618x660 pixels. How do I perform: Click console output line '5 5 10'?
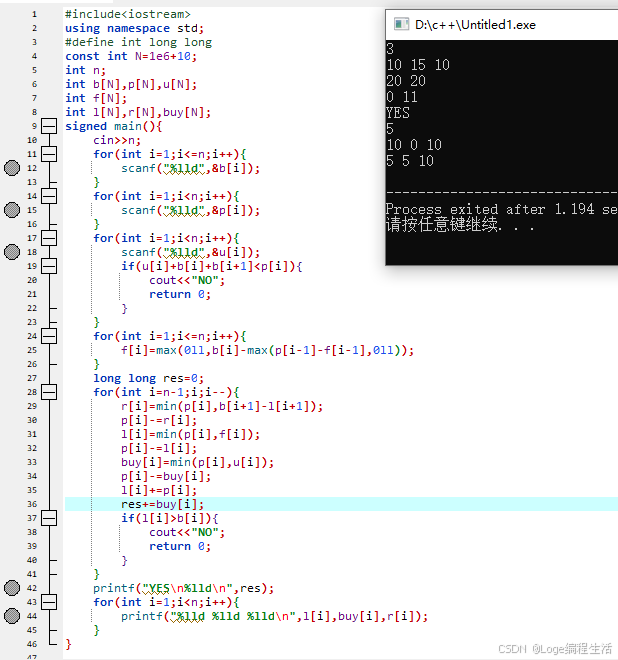click(410, 161)
